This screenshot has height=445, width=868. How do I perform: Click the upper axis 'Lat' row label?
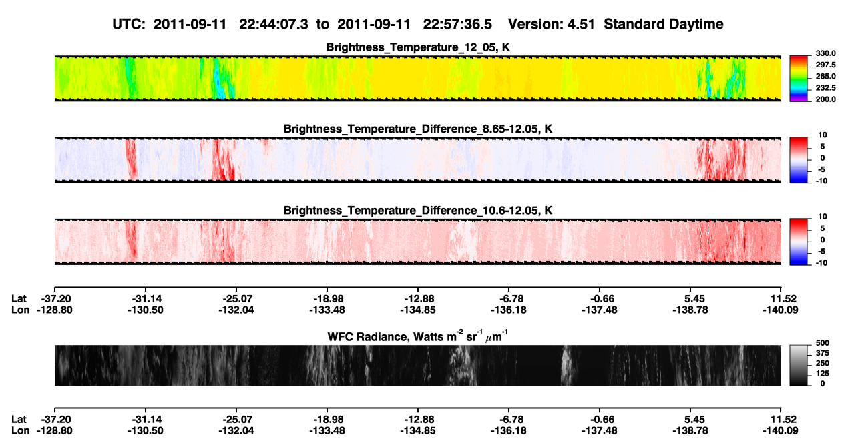(19, 298)
